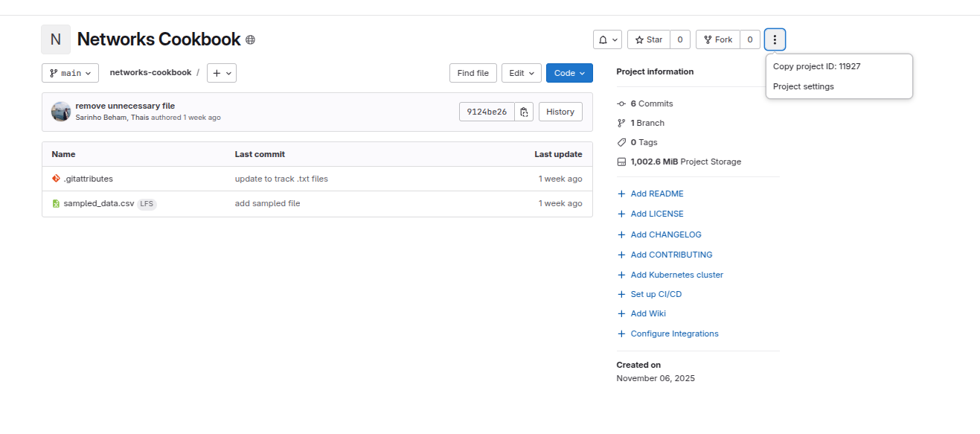Star the project
The width and height of the screenshot is (980, 434).
[x=649, y=39]
